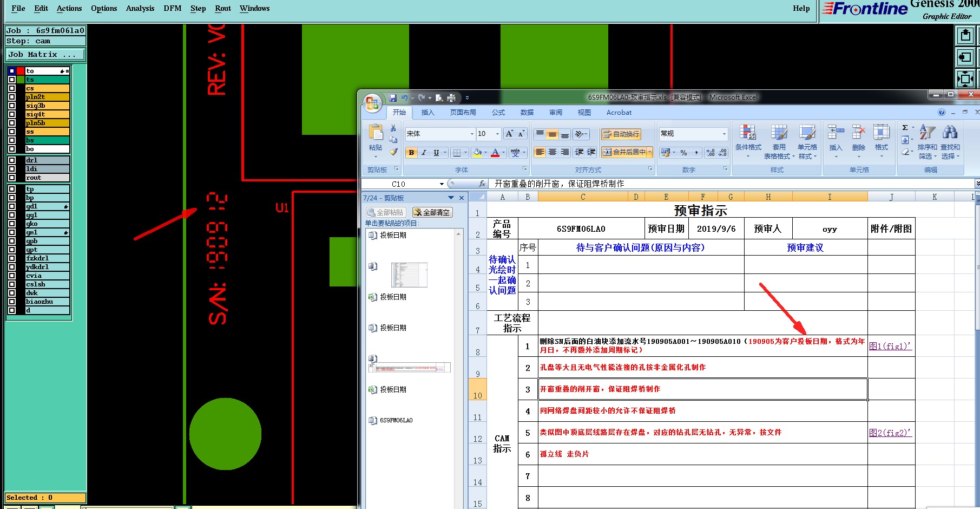
Task: Switch to the Acrobat ribbon tab
Action: pos(619,113)
